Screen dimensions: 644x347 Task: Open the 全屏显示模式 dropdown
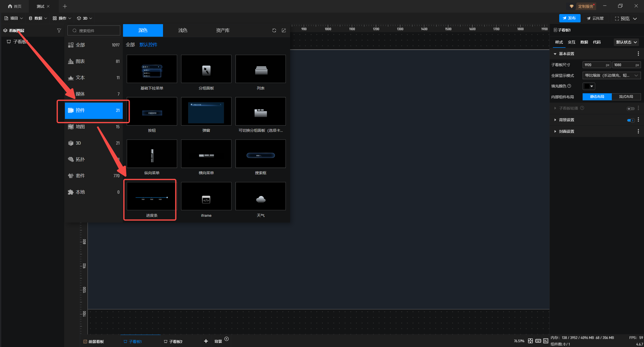pos(611,75)
